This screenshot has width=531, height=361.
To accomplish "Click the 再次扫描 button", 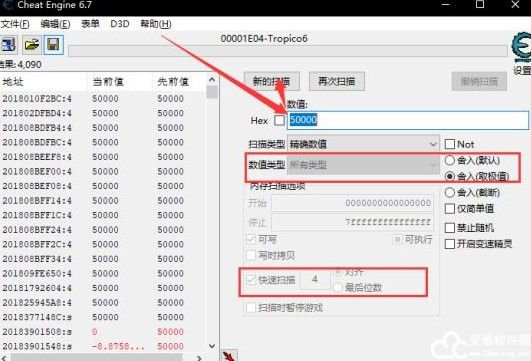I will (x=337, y=81).
